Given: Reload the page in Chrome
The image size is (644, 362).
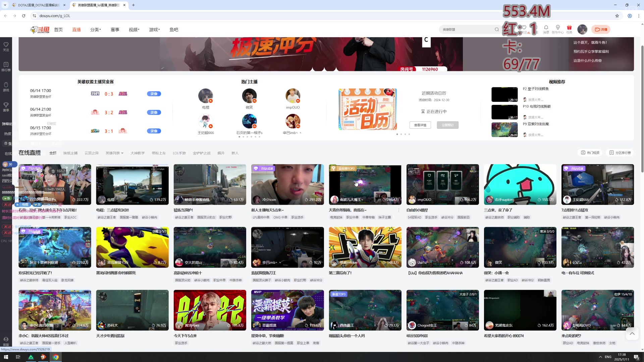Looking at the screenshot, I should 23,16.
